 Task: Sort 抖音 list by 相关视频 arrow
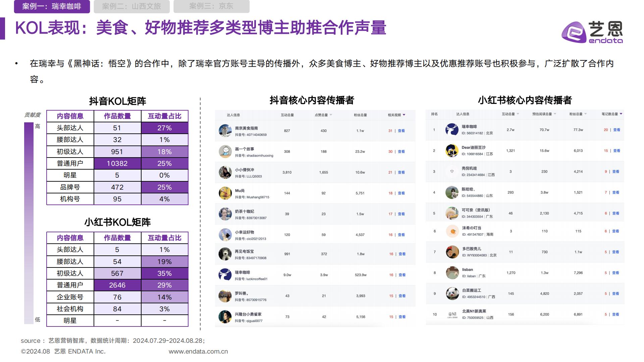click(x=404, y=115)
